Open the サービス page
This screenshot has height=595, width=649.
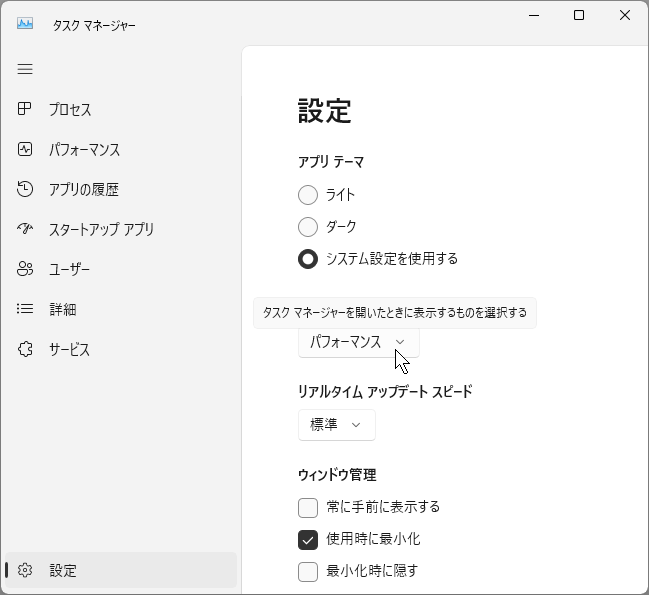(121, 349)
